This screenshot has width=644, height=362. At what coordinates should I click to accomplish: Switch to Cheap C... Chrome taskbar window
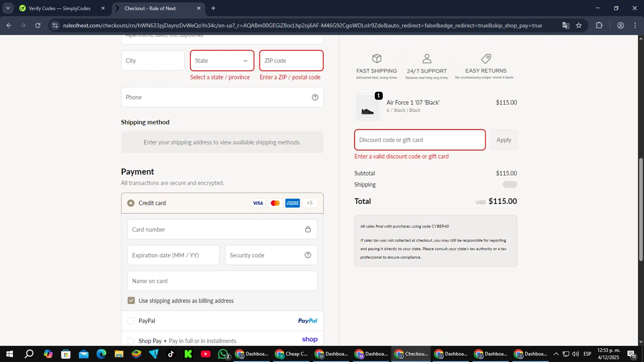(292, 354)
